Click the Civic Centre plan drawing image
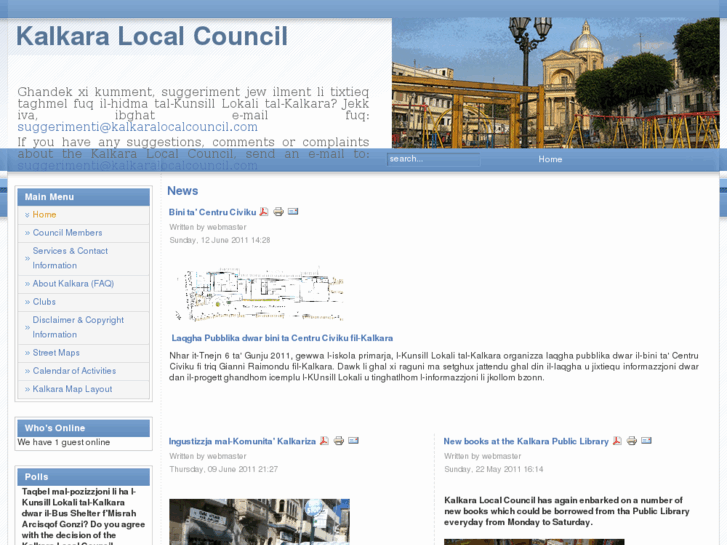 259,294
